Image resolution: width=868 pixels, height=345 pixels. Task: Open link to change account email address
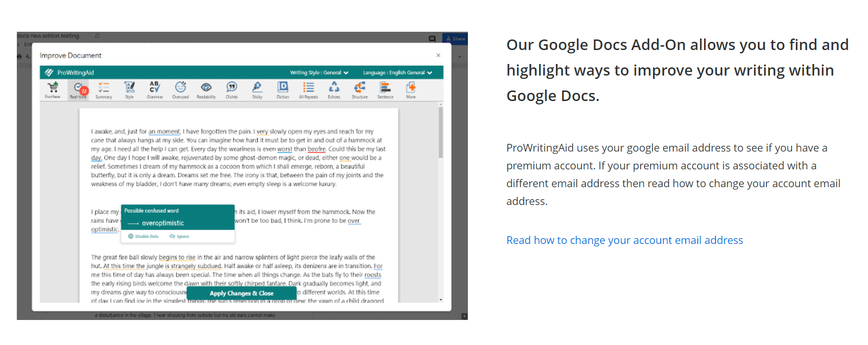point(624,240)
